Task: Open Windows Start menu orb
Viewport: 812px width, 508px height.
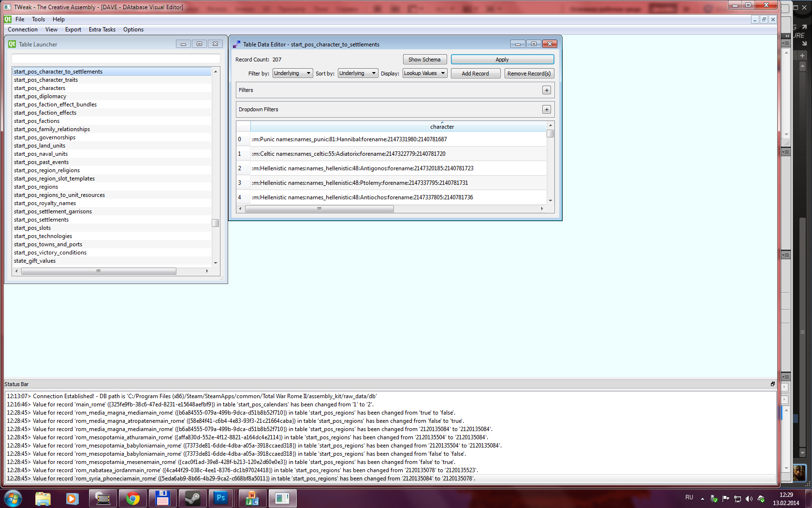Action: (13, 498)
